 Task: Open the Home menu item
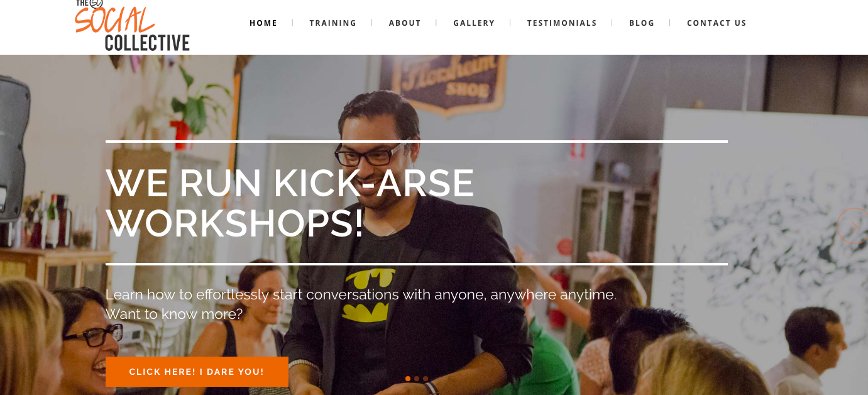pyautogui.click(x=263, y=23)
